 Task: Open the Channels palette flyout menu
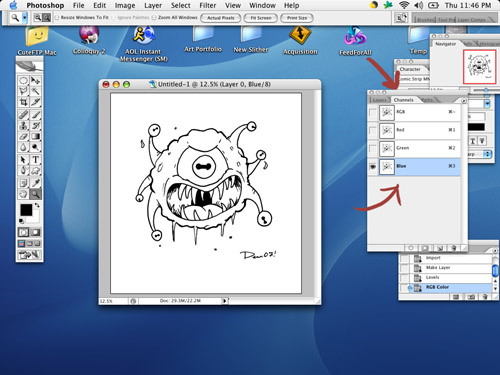point(464,100)
